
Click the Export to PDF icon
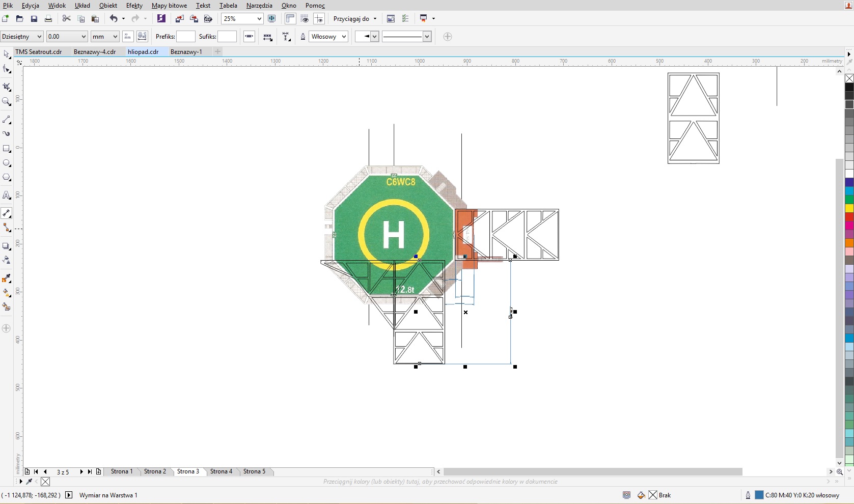208,19
